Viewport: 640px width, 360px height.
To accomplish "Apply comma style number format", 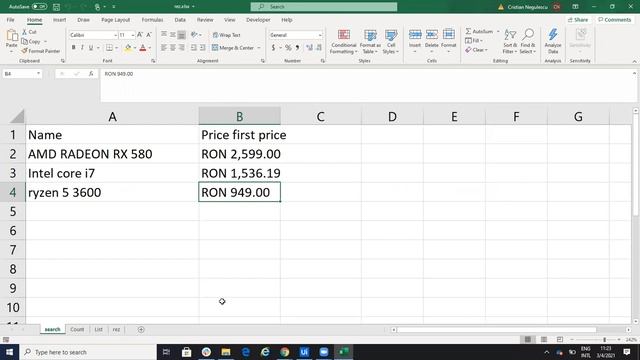I will pyautogui.click(x=297, y=48).
